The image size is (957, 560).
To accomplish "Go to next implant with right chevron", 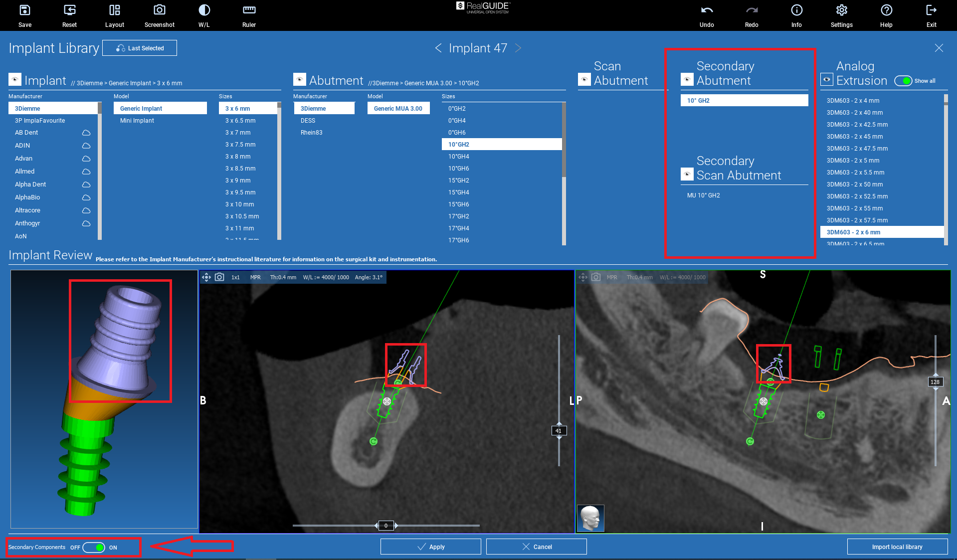I will coord(518,48).
